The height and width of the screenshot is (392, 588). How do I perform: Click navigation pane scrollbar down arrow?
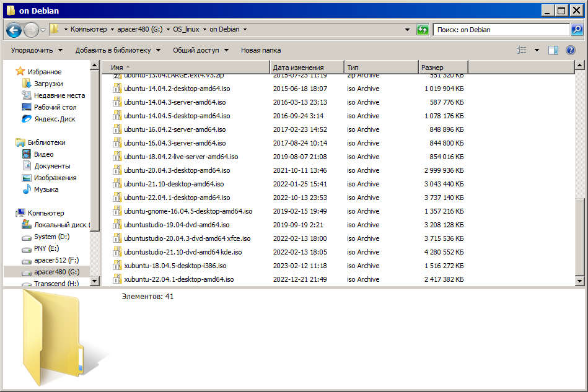pos(95,281)
